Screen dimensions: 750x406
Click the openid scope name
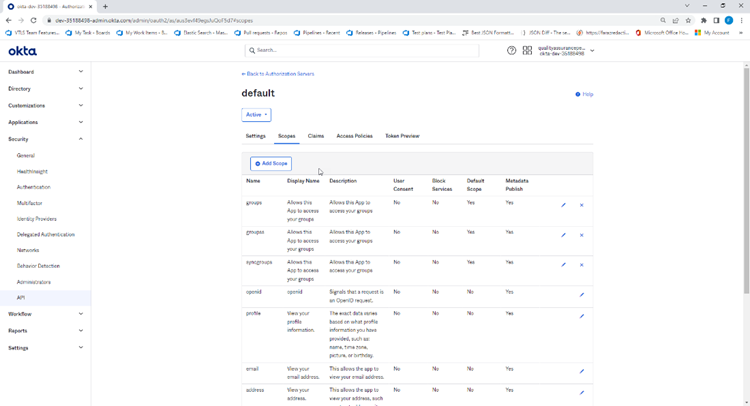[254, 292]
